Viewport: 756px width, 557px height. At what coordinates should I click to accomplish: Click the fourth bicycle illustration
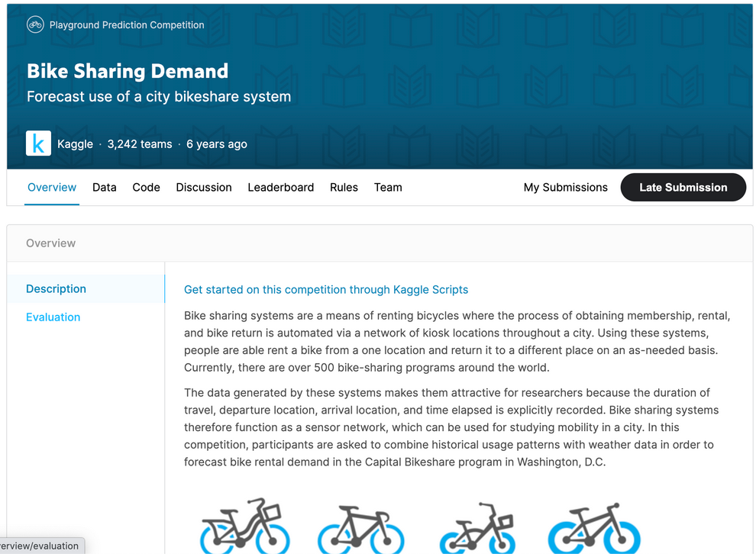(x=595, y=526)
